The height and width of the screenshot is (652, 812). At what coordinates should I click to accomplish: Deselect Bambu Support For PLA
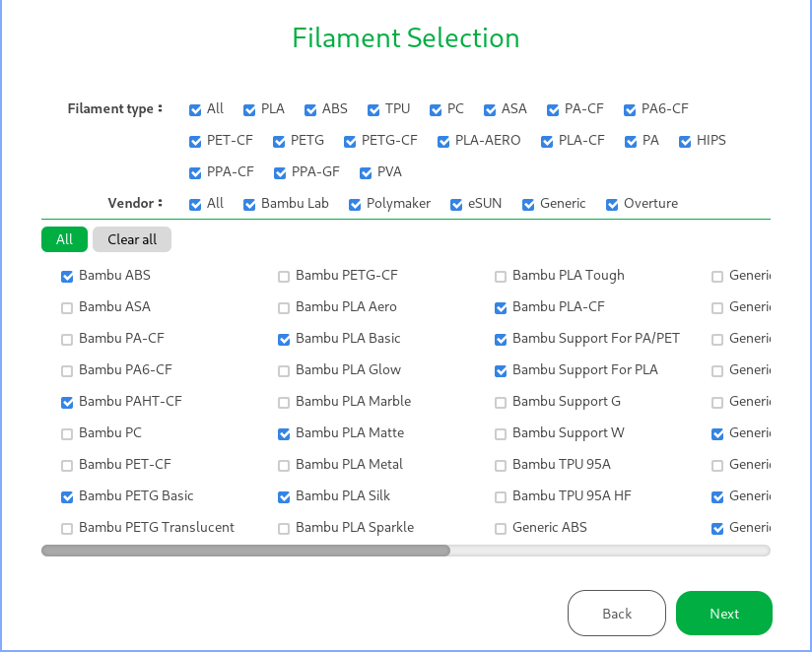501,371
